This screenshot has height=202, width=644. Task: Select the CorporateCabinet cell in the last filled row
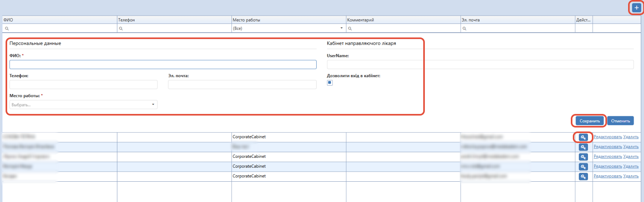(x=289, y=176)
